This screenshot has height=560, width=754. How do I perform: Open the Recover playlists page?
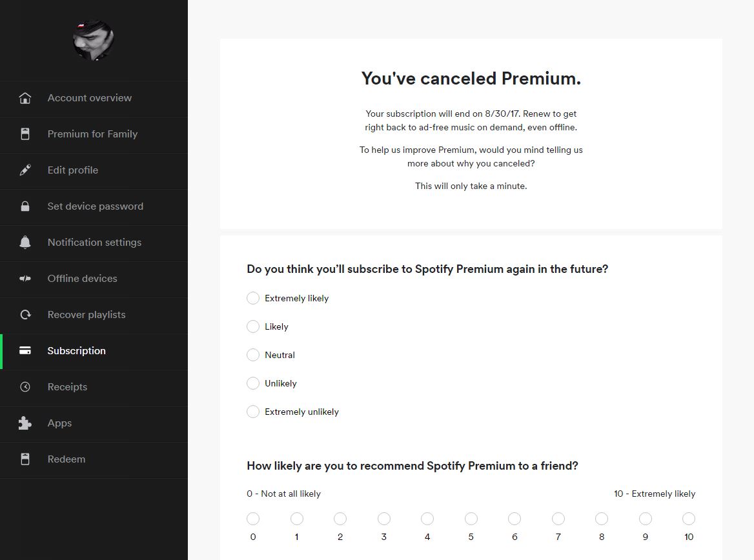[85, 315]
